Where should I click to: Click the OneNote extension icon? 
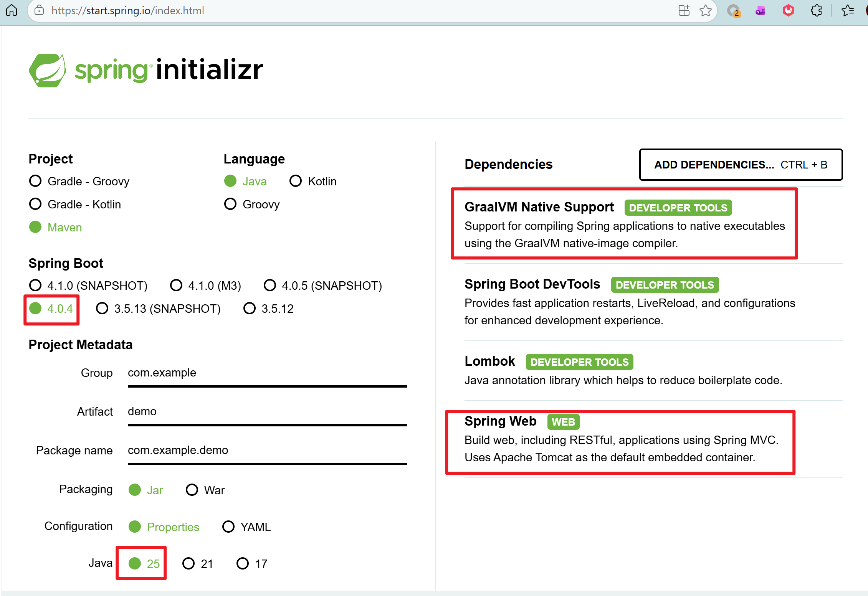pyautogui.click(x=760, y=10)
